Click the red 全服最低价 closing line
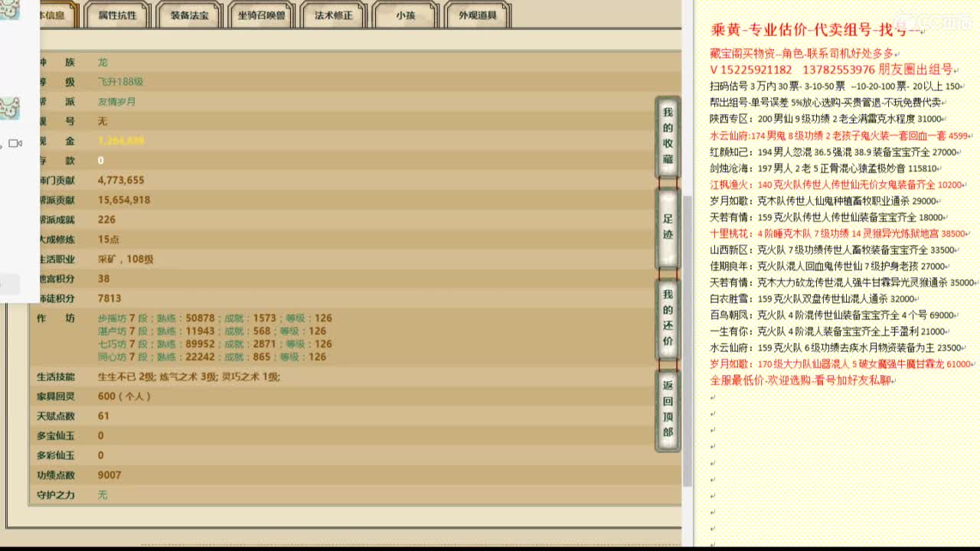The height and width of the screenshot is (551, 980). (x=802, y=380)
